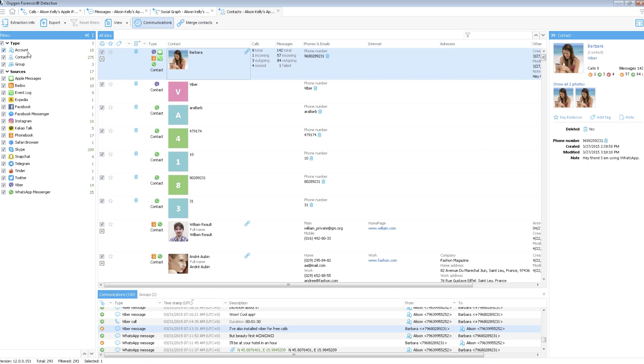
Task: Click the merged link icon on André Aubin
Action: point(247,256)
